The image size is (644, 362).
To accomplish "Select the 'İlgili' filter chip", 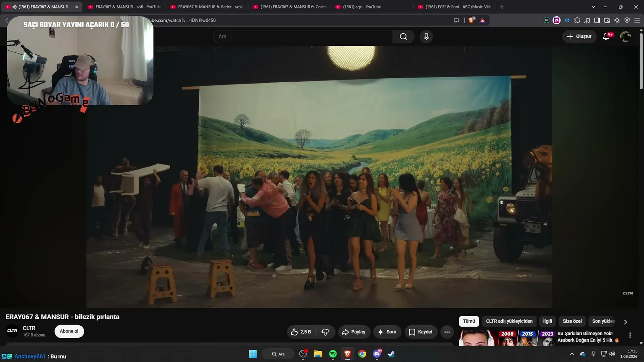I will [547, 321].
